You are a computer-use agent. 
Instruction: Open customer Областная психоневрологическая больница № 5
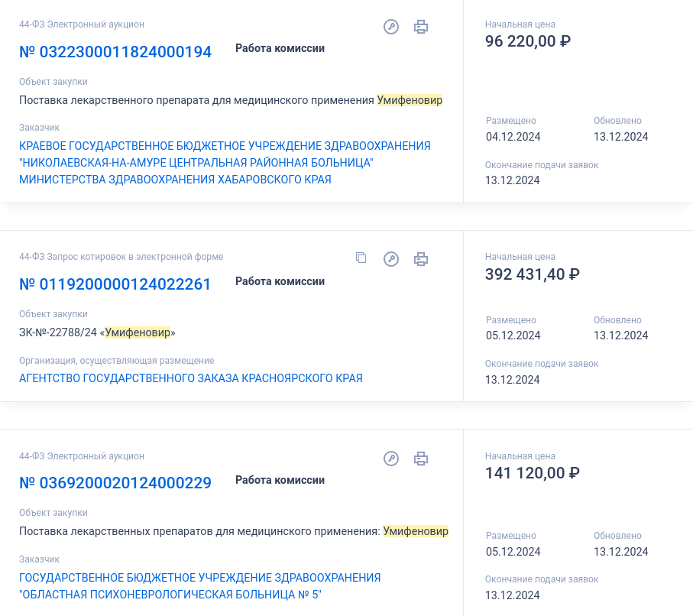(x=199, y=586)
